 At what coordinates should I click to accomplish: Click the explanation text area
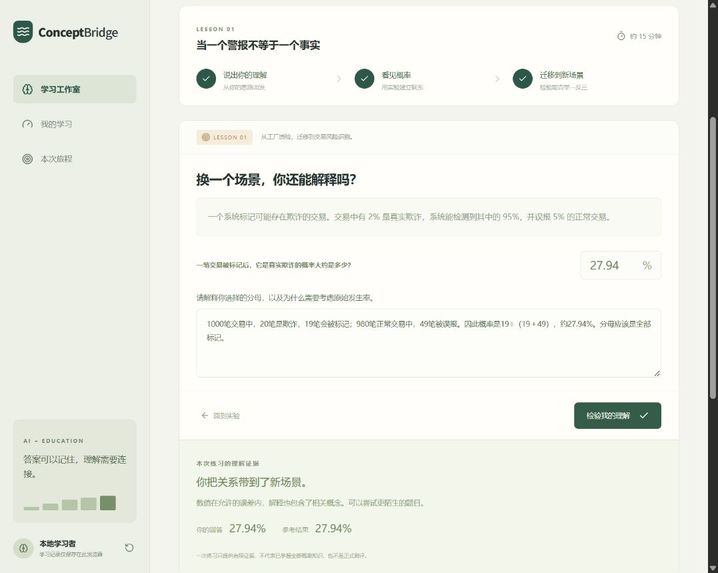[x=429, y=344]
